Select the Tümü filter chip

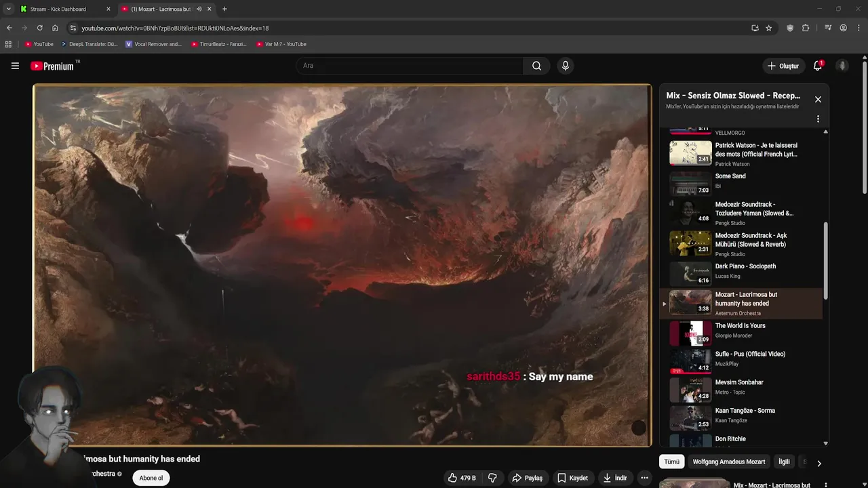[671, 462]
